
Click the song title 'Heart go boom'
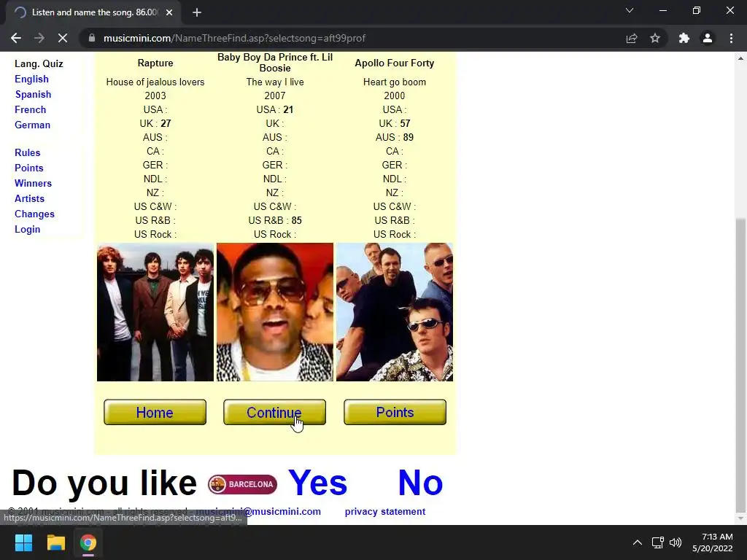395,82
